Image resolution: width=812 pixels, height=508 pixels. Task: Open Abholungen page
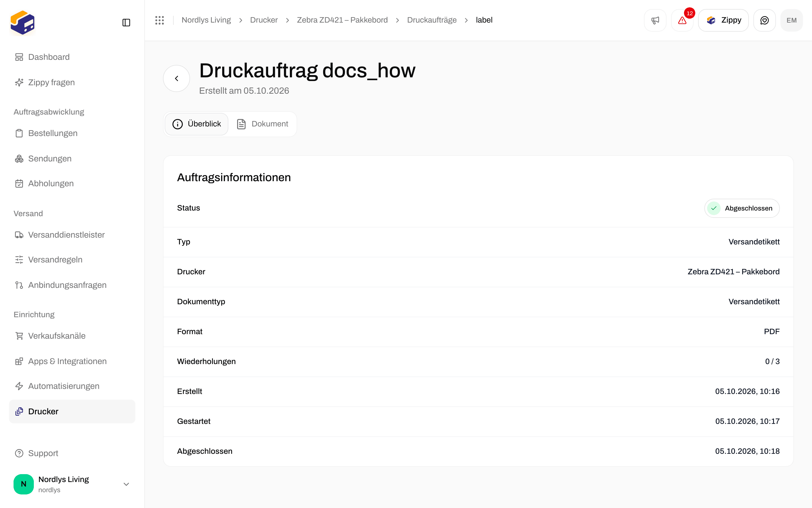click(x=72, y=183)
